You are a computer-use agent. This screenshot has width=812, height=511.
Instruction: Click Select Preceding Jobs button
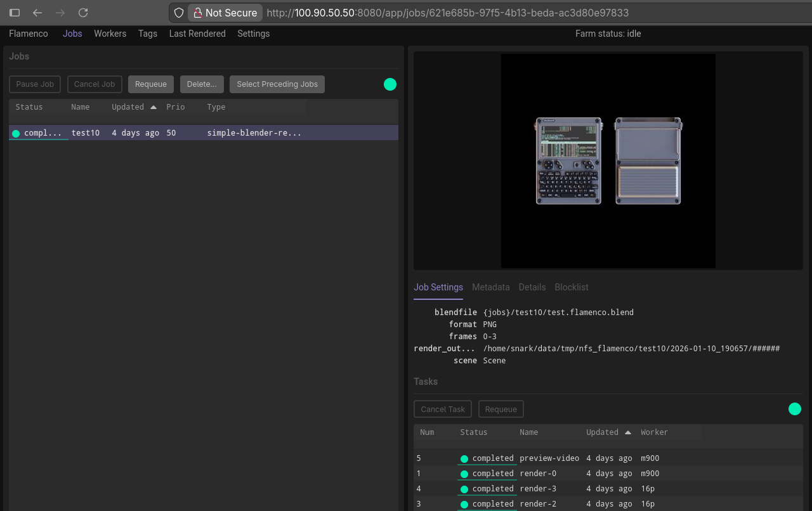click(277, 84)
